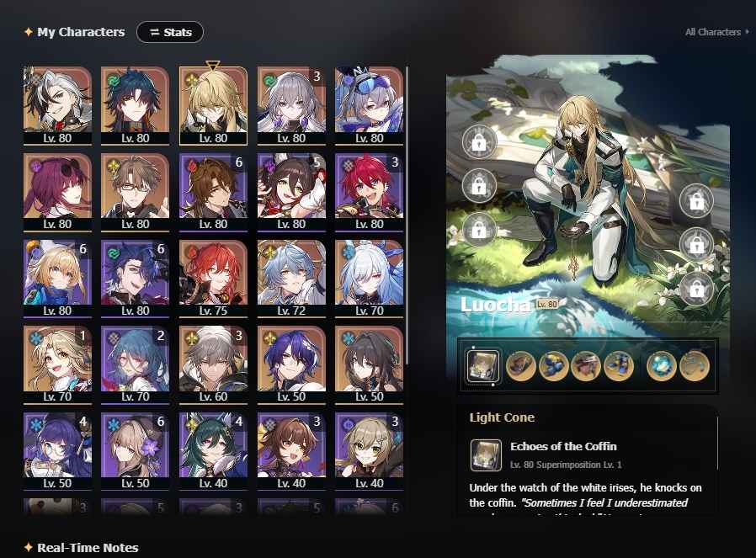Select the Echoes of the Coffin light cone slot
This screenshot has height=558, width=756.
pos(483,367)
